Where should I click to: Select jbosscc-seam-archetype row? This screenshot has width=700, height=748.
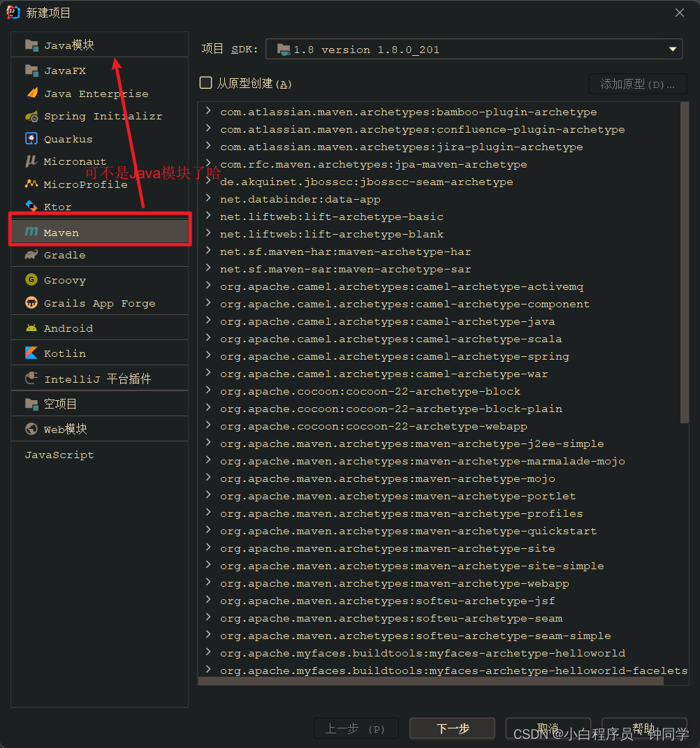point(367,182)
